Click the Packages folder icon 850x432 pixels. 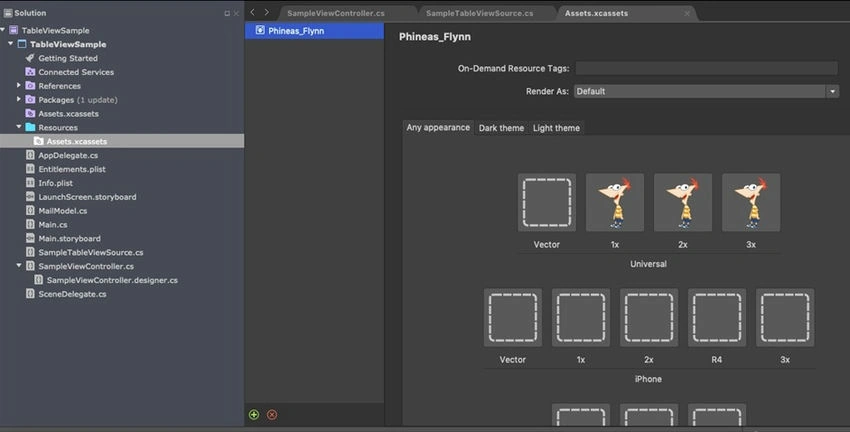point(30,100)
